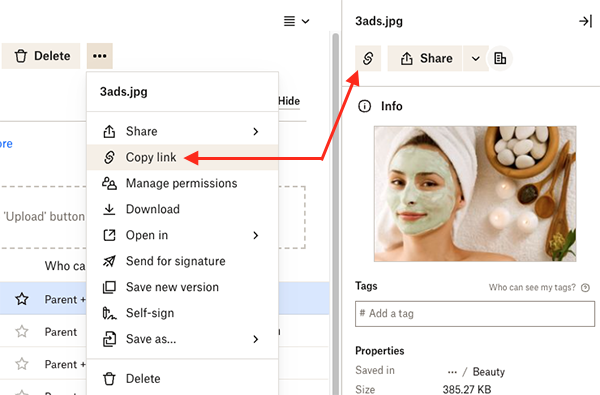The image size is (600, 395).
Task: Choose Manage permissions in the menu
Action: (x=183, y=183)
